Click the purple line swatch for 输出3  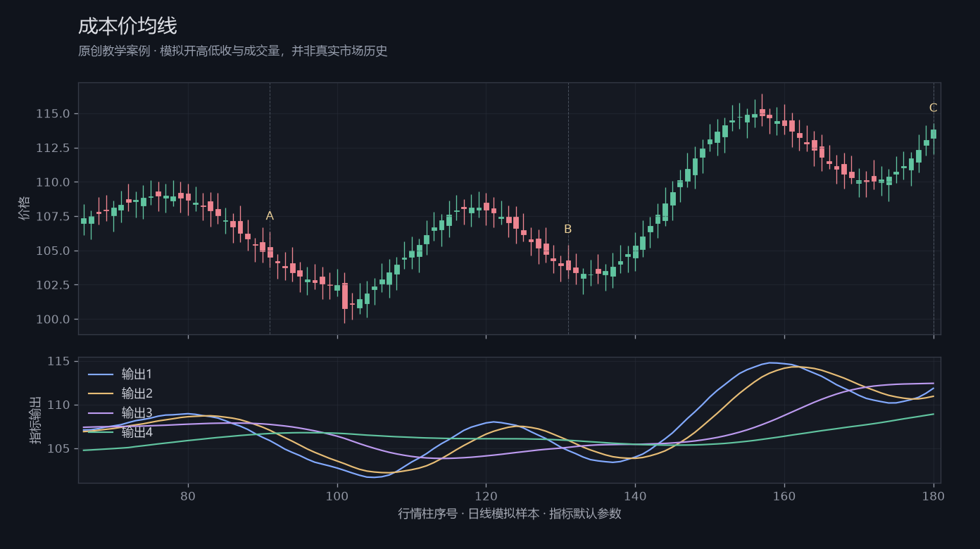click(x=101, y=413)
